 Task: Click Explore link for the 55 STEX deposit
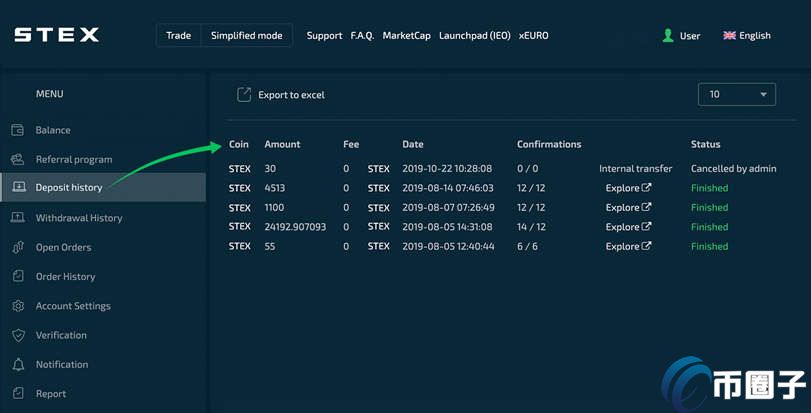pyautogui.click(x=628, y=247)
